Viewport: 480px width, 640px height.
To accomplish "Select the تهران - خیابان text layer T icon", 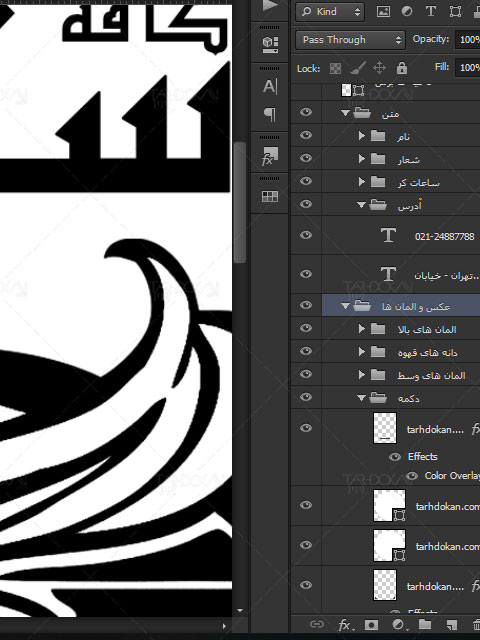I will click(388, 274).
